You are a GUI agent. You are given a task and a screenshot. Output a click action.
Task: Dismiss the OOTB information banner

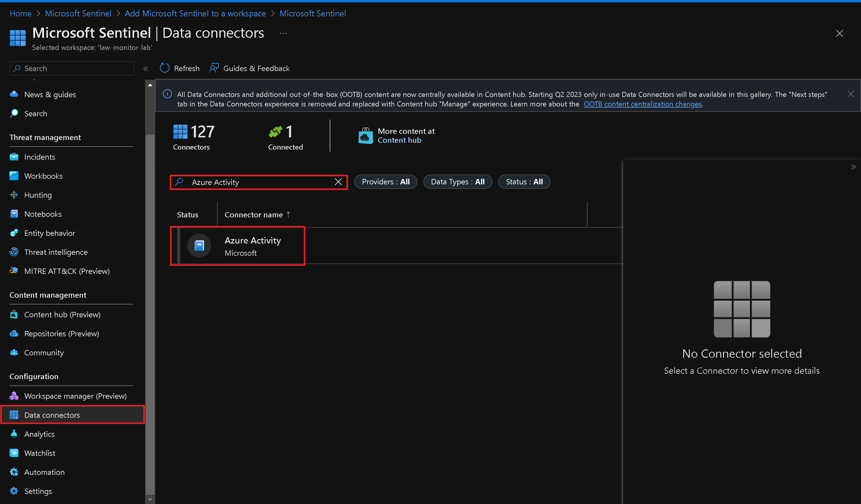(851, 94)
